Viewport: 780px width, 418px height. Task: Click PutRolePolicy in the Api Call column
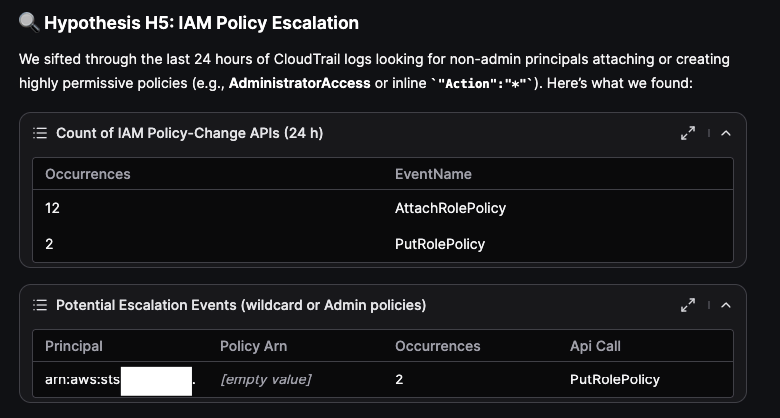[614, 379]
